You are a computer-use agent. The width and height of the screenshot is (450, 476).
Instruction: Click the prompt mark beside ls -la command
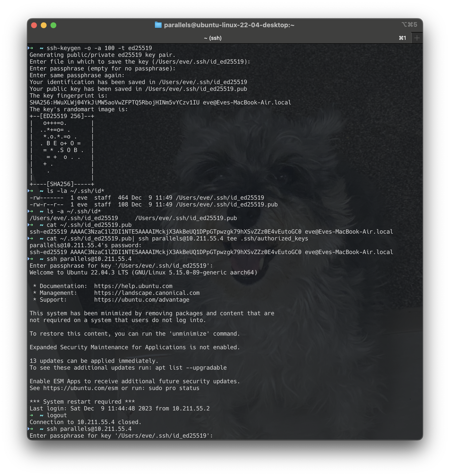(30, 191)
